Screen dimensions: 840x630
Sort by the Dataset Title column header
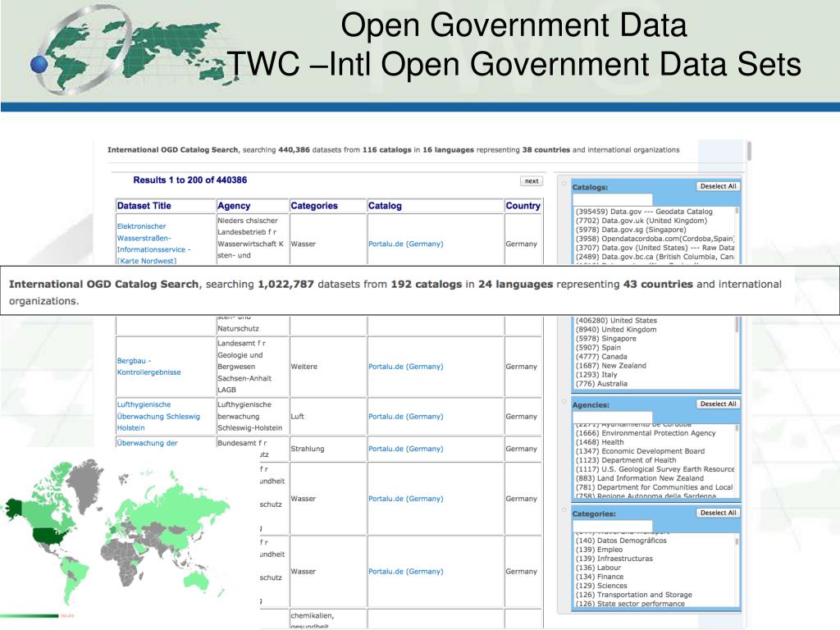(144, 206)
